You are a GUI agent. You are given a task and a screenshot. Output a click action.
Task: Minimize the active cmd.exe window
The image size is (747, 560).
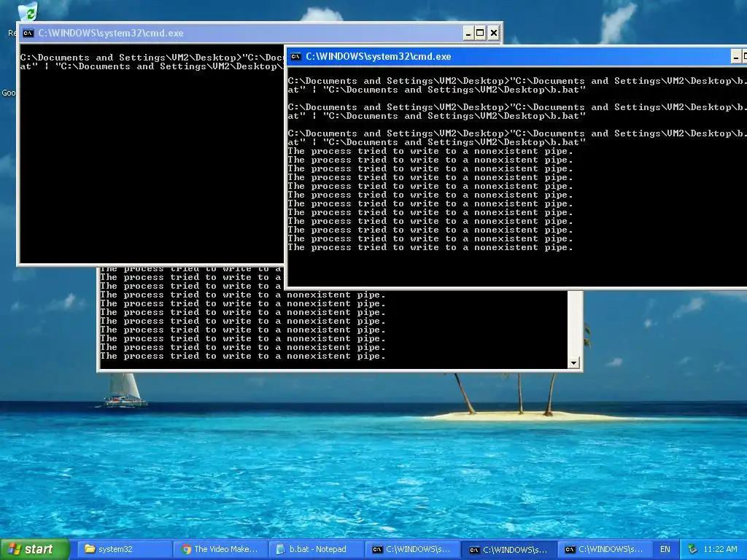[736, 57]
